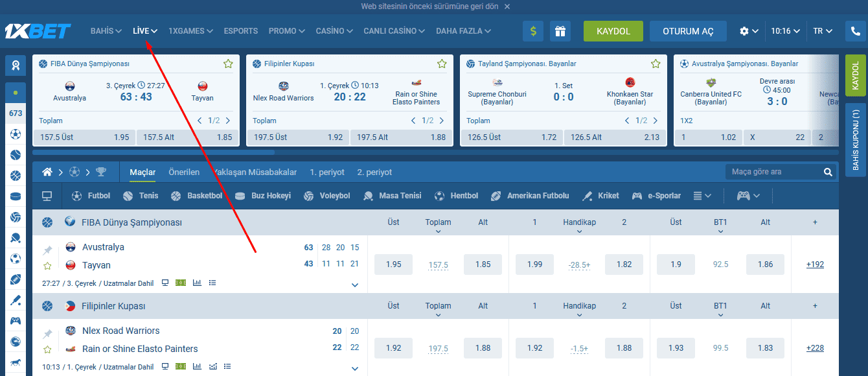
Task: Open the vertical BAHİS KUPONU panel
Action: coord(855,139)
